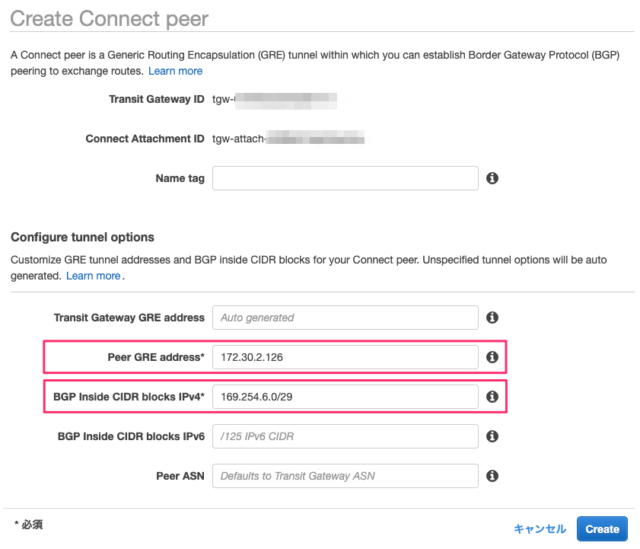The height and width of the screenshot is (549, 640).
Task: Cancel with the キャンセル link
Action: tap(540, 529)
